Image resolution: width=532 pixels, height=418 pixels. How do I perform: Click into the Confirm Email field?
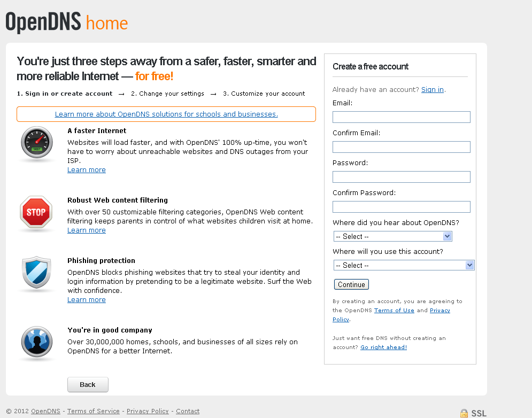(401, 147)
